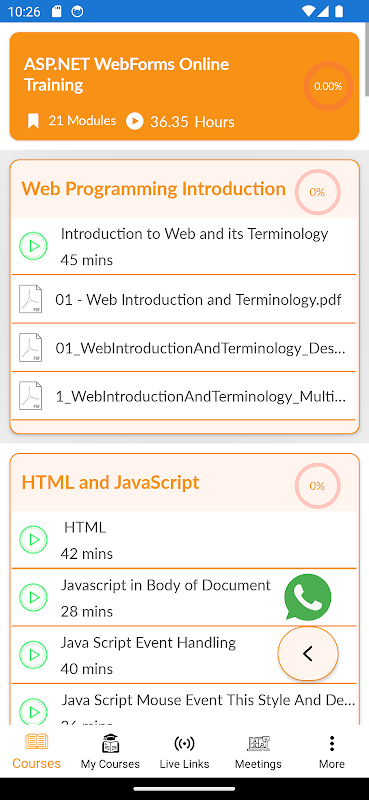Play Introduction to Web and its Terminology video
Viewport: 369px width, 800px height.
[x=34, y=246]
